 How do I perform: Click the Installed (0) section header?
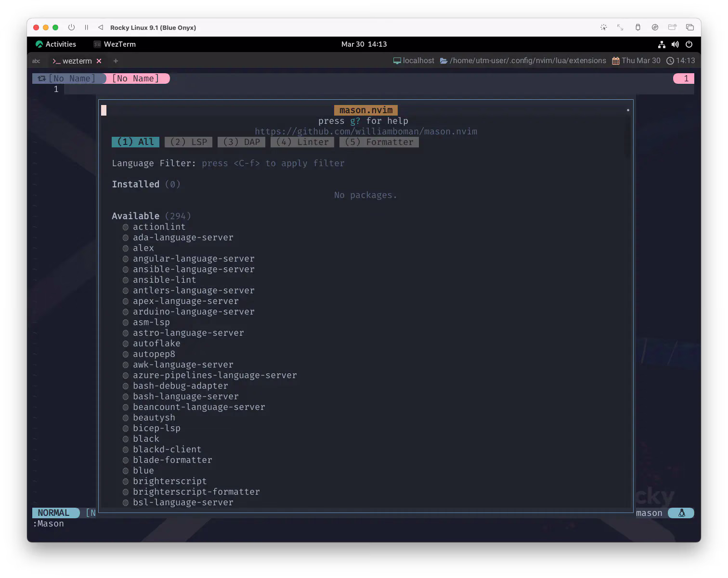[x=146, y=184]
